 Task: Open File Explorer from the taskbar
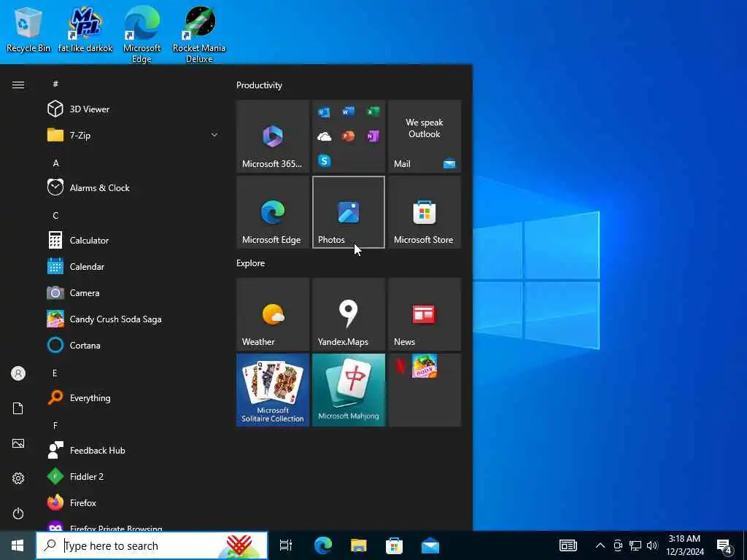(358, 545)
